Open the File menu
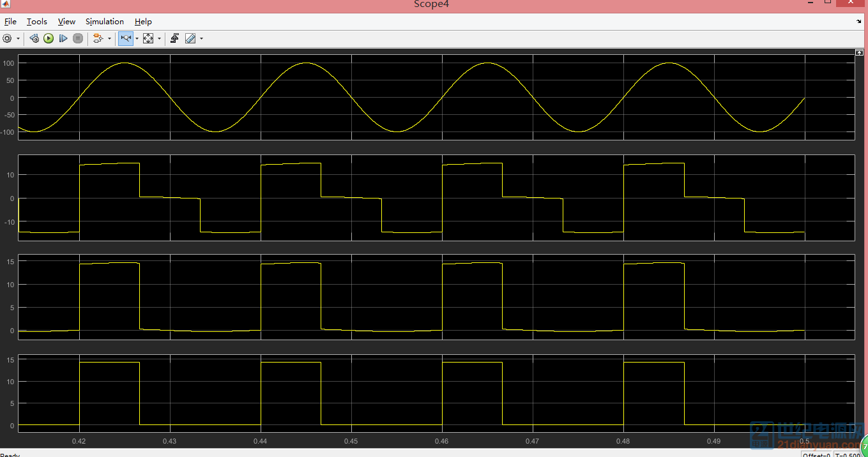The width and height of the screenshot is (868, 457). [10, 21]
